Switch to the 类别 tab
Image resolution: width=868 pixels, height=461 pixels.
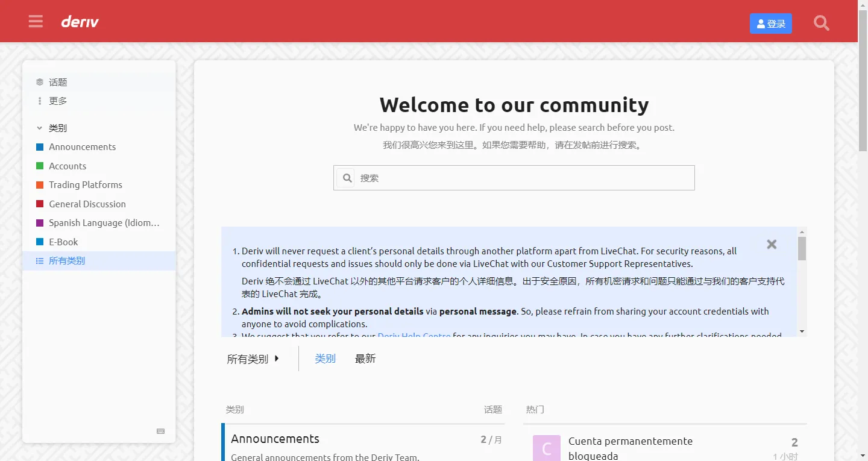pos(325,359)
